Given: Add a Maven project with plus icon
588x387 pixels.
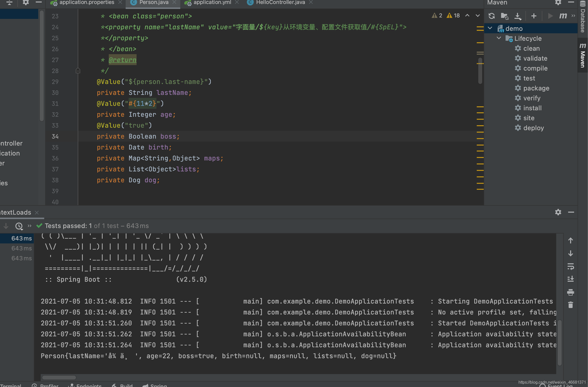Looking at the screenshot, I should click(x=534, y=16).
